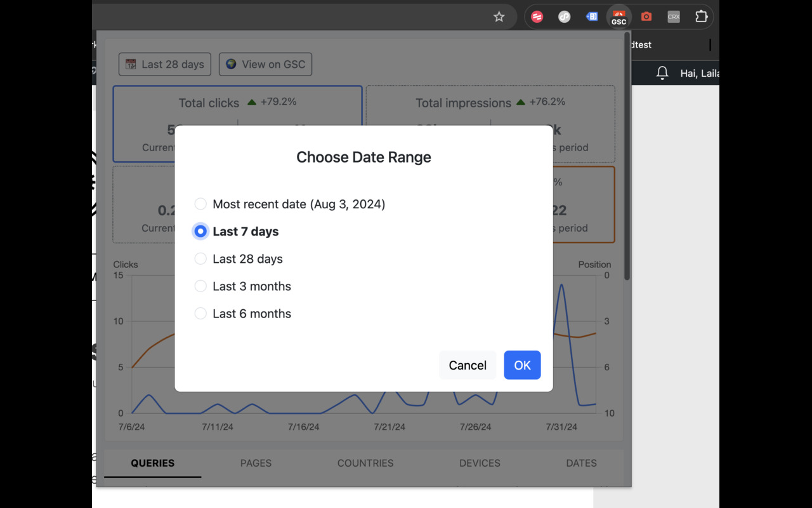Select the Last 28 days radio option
Viewport: 812px width, 508px height.
(200, 258)
